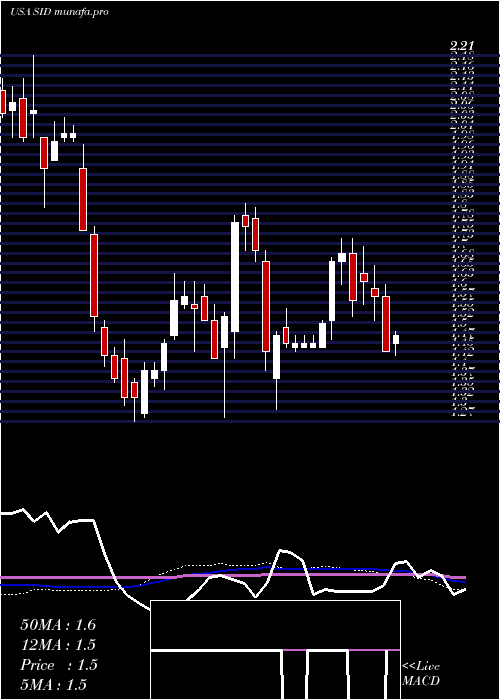Click the '50MA : 1.6' readout
The image size is (500, 700).
click(x=58, y=625)
